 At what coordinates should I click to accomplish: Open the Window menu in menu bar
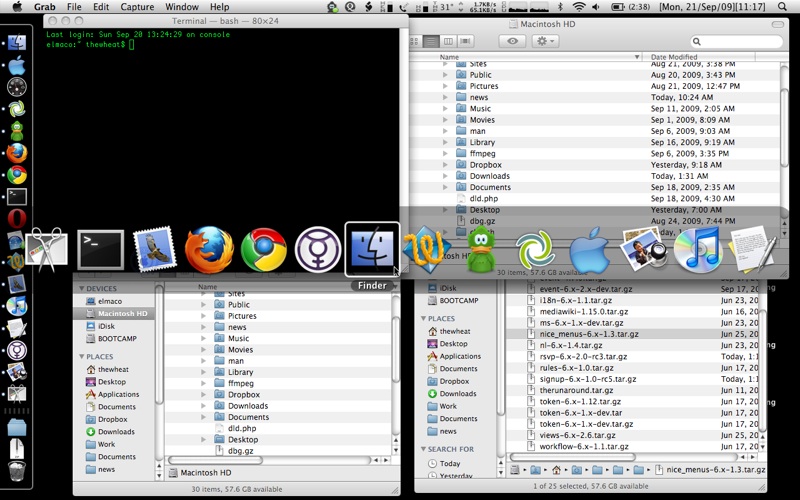click(x=181, y=7)
